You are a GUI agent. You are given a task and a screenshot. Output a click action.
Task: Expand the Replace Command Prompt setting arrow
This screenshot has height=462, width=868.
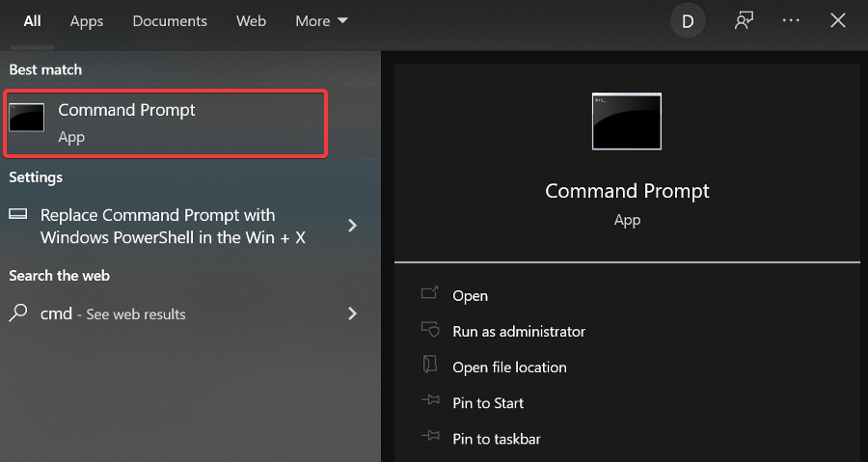pos(352,226)
